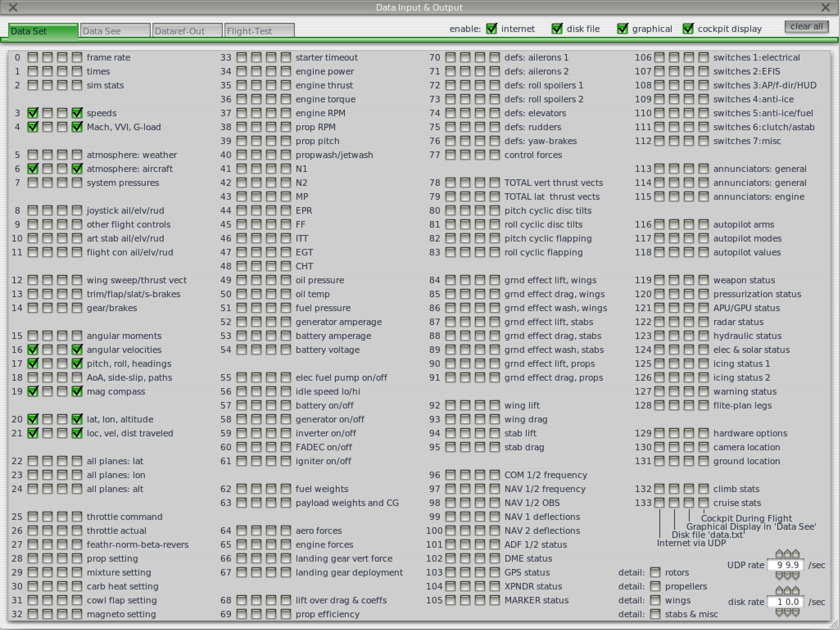Enable disk file output for engine RPM
The height and width of the screenshot is (630, 840).
(256, 113)
